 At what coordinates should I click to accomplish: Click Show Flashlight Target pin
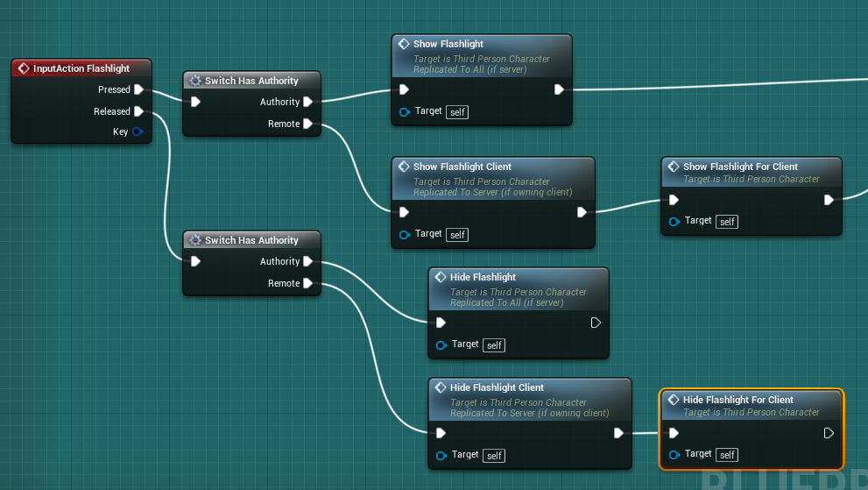pos(404,112)
